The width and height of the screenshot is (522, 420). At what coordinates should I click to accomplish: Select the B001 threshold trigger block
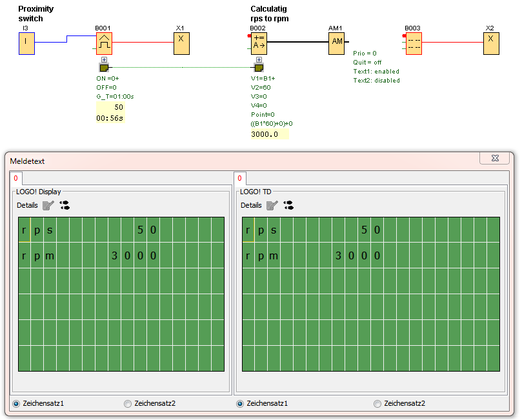tap(104, 44)
